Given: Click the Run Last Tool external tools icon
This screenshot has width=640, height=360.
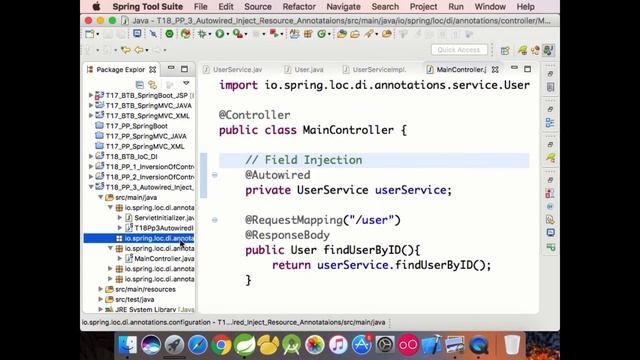Looking at the screenshot, I should [238, 34].
